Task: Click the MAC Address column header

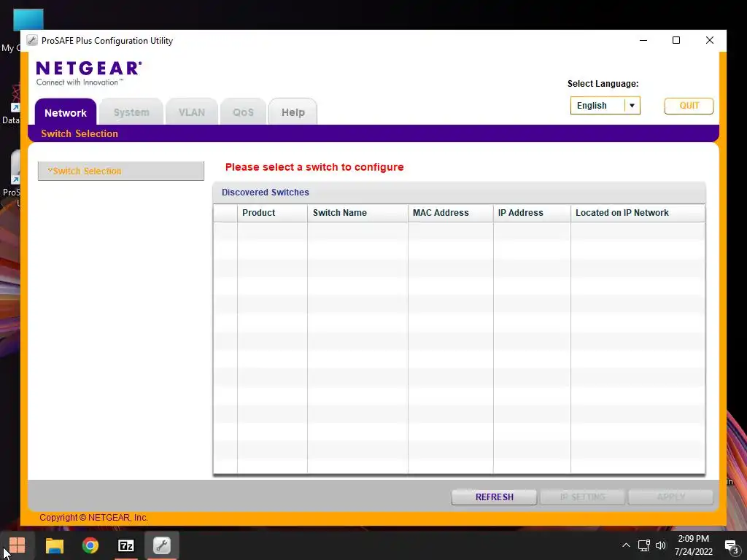Action: 450,213
